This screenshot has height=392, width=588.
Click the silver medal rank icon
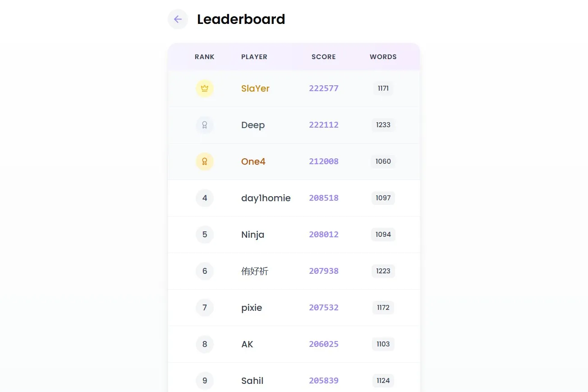point(205,125)
